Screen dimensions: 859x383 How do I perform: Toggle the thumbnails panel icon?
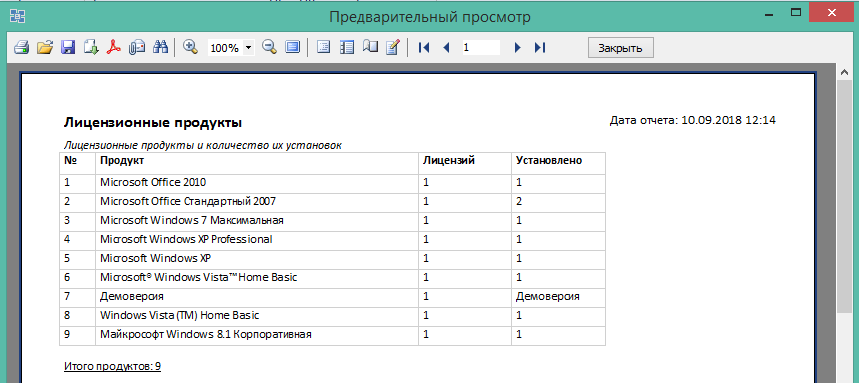point(347,47)
